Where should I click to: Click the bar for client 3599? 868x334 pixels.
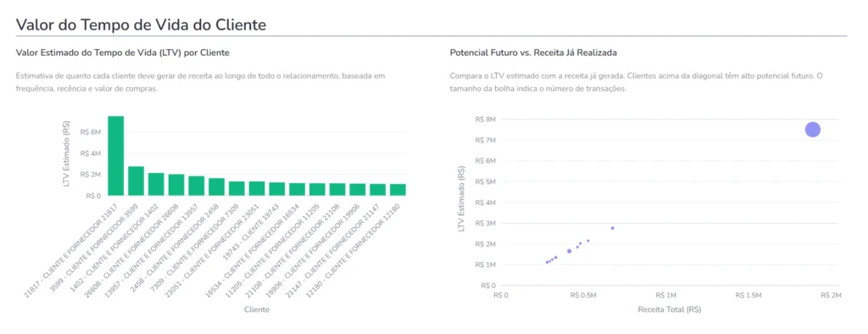click(x=136, y=181)
